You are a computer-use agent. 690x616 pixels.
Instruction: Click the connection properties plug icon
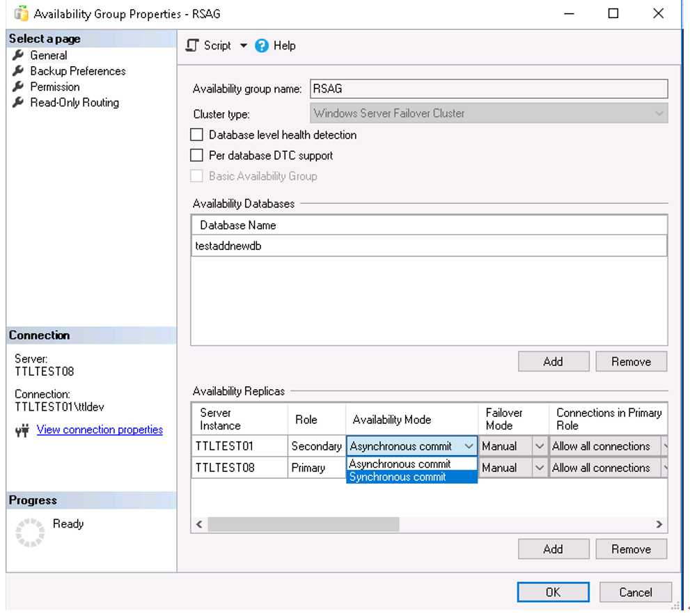pos(22,430)
